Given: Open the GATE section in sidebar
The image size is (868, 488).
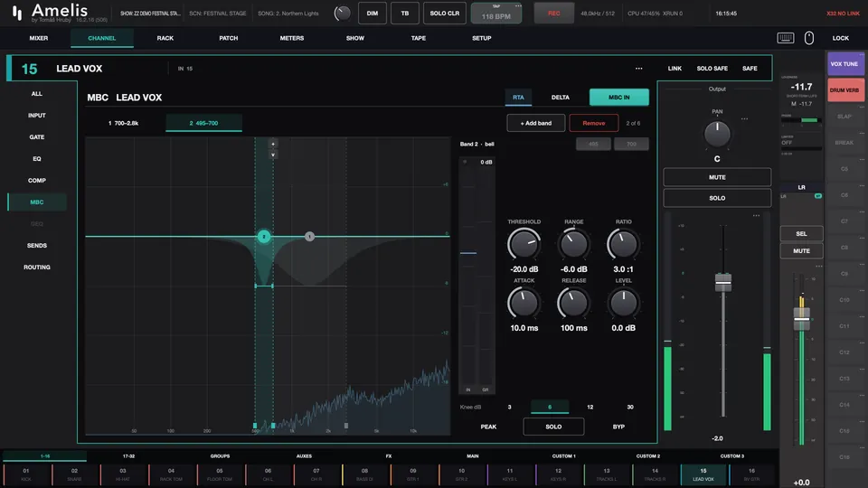Looking at the screenshot, I should [36, 137].
